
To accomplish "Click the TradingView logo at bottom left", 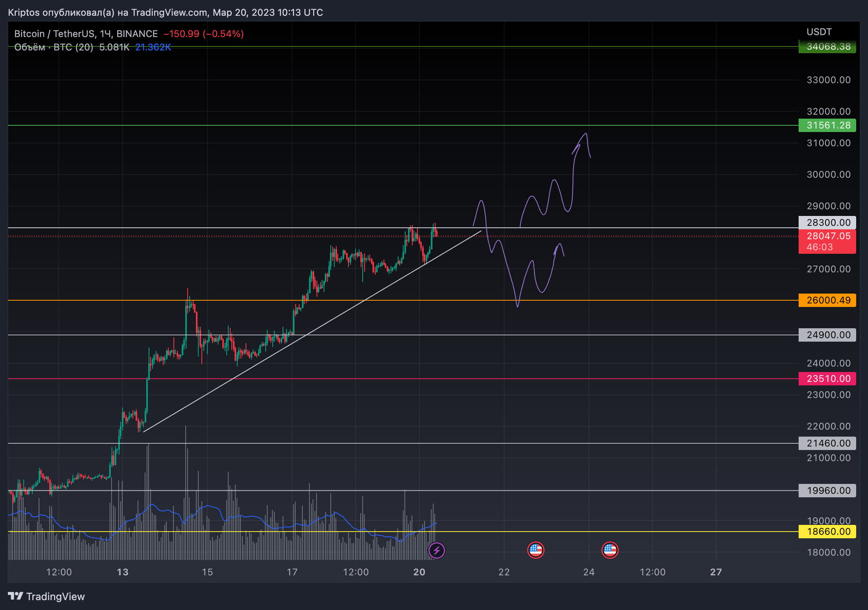I will pos(46,597).
